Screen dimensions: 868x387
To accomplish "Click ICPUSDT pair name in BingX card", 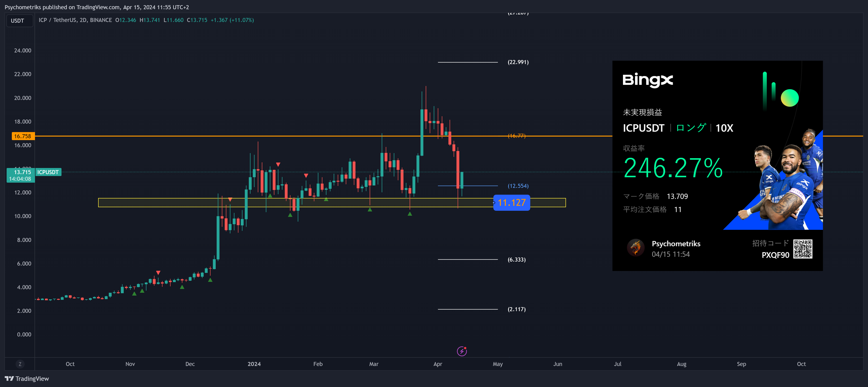I will [643, 128].
